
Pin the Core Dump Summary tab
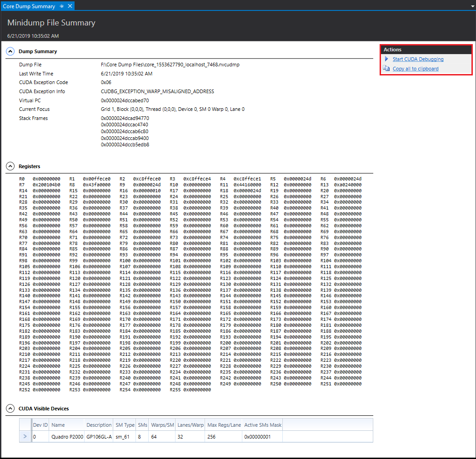tap(62, 6)
